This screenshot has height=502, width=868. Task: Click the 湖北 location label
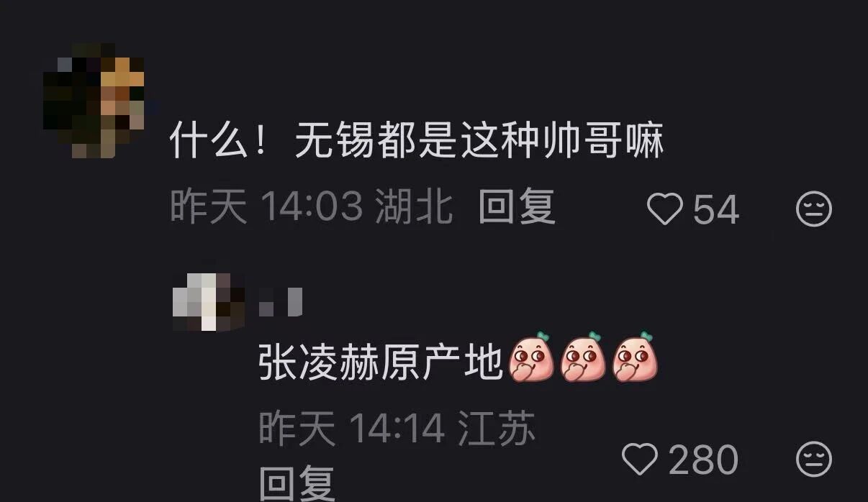click(x=415, y=209)
